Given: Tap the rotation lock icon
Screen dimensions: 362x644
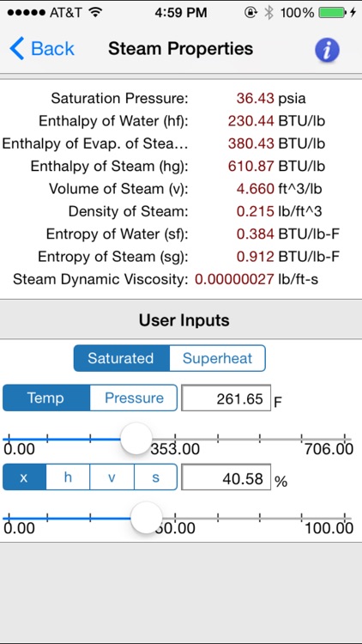Looking at the screenshot, I should [250, 13].
